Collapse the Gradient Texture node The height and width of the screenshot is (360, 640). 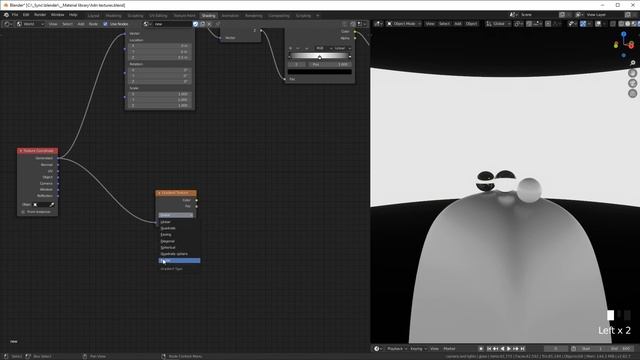click(x=159, y=193)
